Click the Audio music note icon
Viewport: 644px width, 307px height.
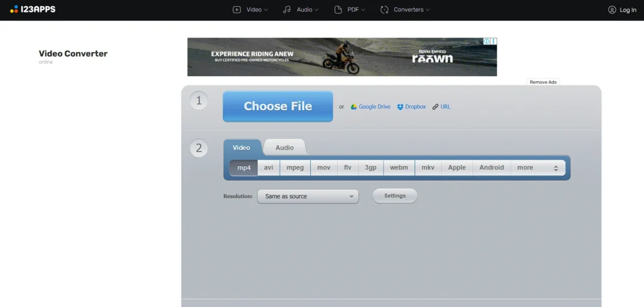click(287, 9)
